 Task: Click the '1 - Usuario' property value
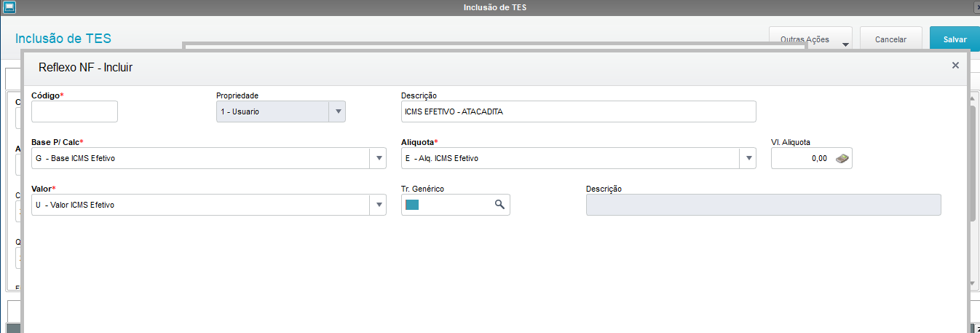coord(240,111)
